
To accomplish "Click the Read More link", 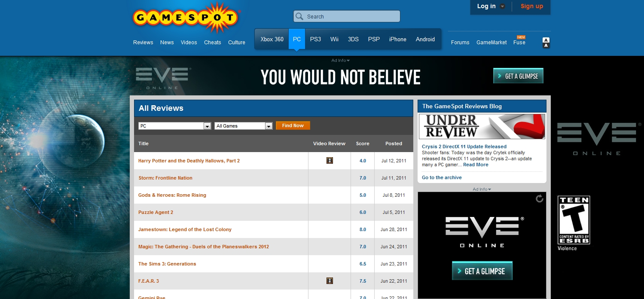I will pos(476,165).
